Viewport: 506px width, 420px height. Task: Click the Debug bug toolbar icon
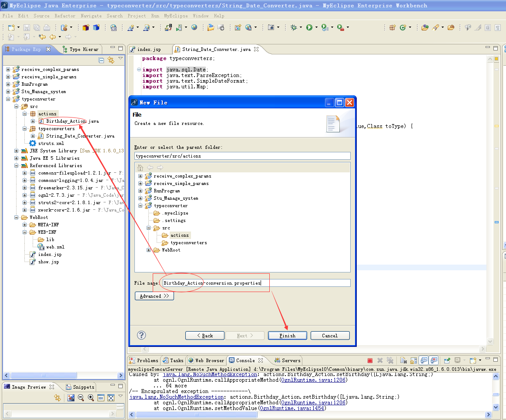click(294, 27)
